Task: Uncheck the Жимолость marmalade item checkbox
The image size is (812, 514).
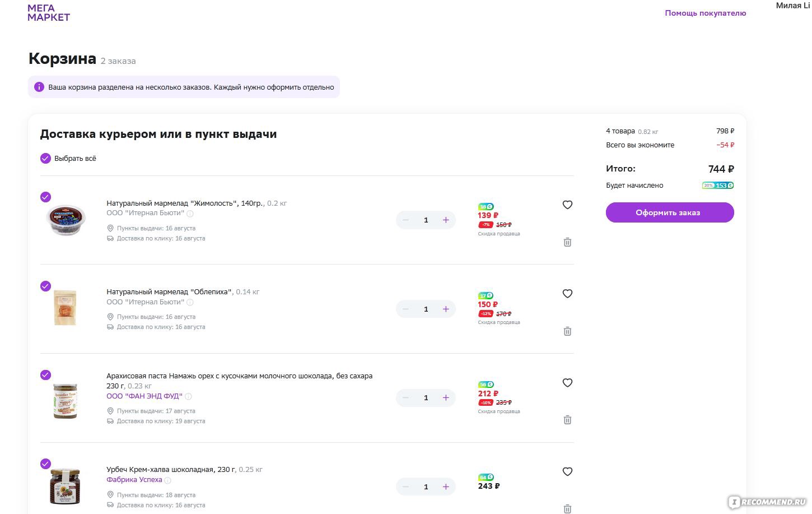Action: tap(45, 197)
